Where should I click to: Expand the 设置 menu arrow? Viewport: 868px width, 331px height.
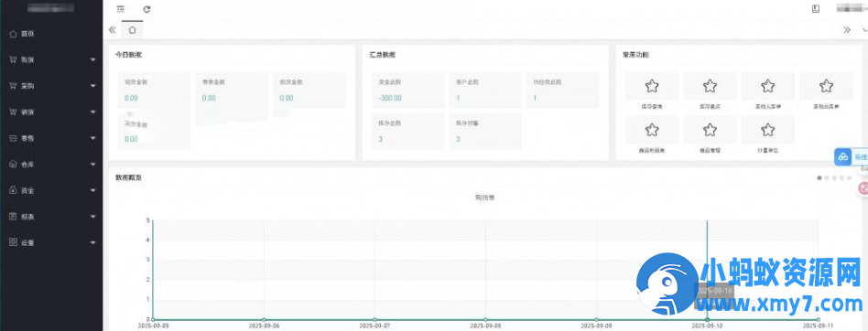click(x=93, y=242)
